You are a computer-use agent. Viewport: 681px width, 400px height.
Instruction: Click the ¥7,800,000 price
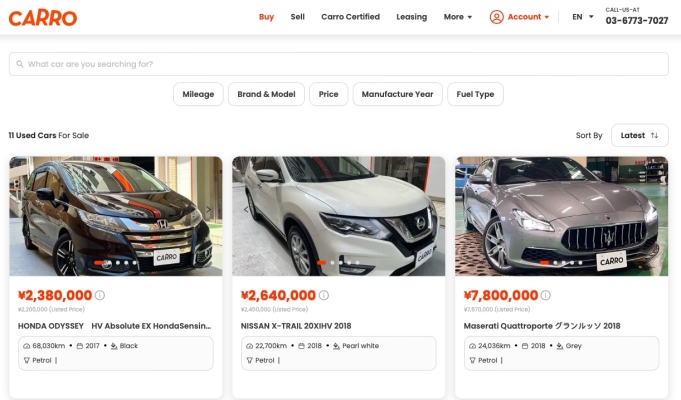pyautogui.click(x=501, y=295)
